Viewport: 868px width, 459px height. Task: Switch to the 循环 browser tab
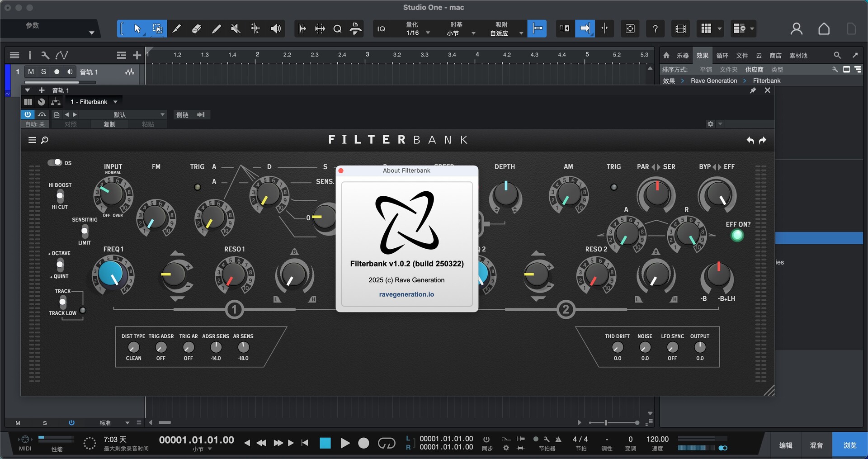[x=722, y=56]
